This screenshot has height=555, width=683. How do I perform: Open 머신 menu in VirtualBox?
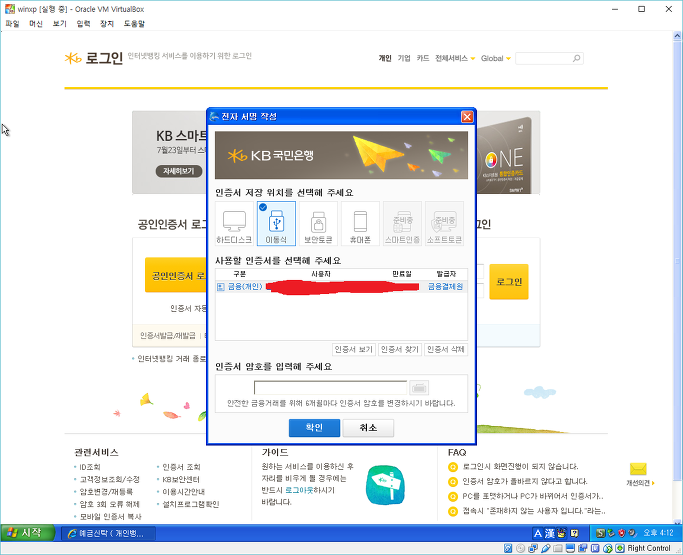(36, 24)
